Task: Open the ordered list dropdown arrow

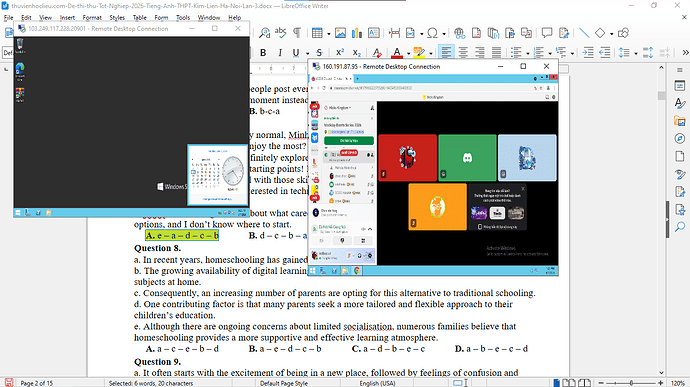Action: pyautogui.click(x=550, y=54)
